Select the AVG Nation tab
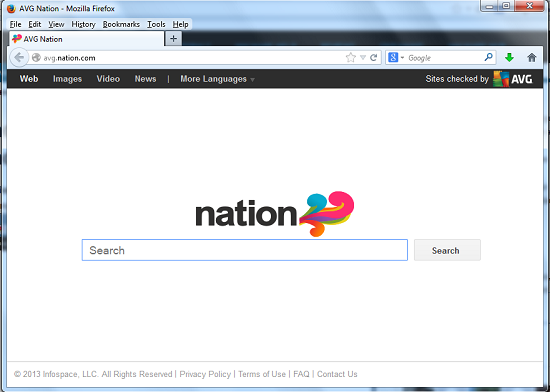Image resolution: width=550 pixels, height=392 pixels. pos(86,39)
